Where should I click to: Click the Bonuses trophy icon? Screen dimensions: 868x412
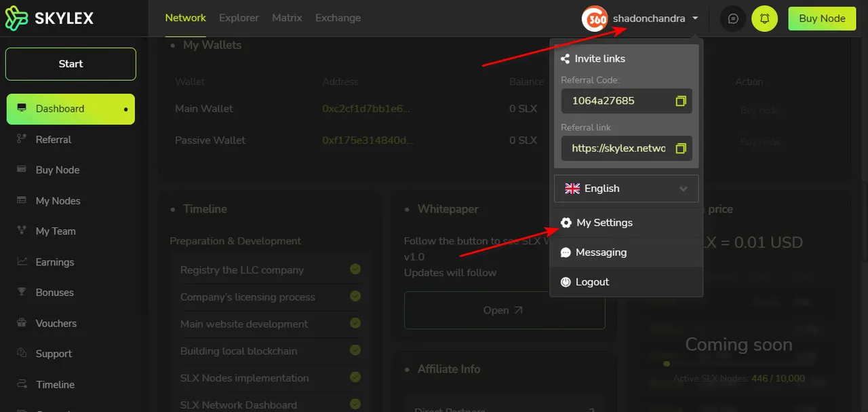[x=22, y=293]
